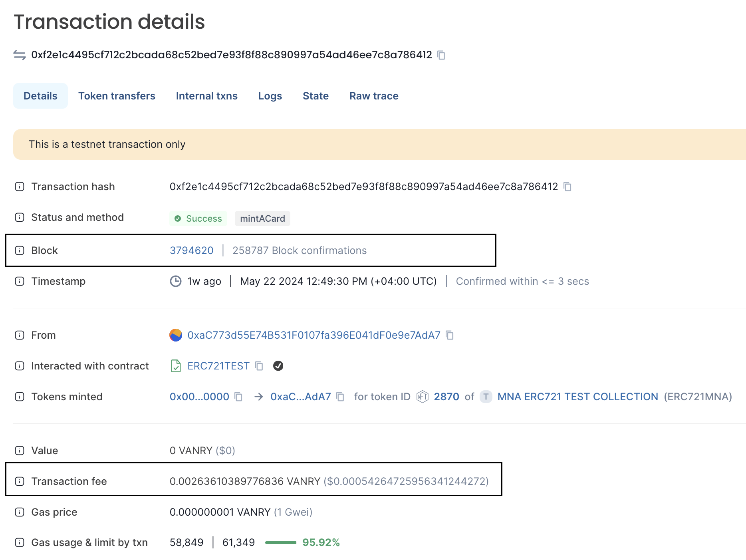Open block 3794620 link
Screen dimensions: 746x560
click(x=192, y=250)
